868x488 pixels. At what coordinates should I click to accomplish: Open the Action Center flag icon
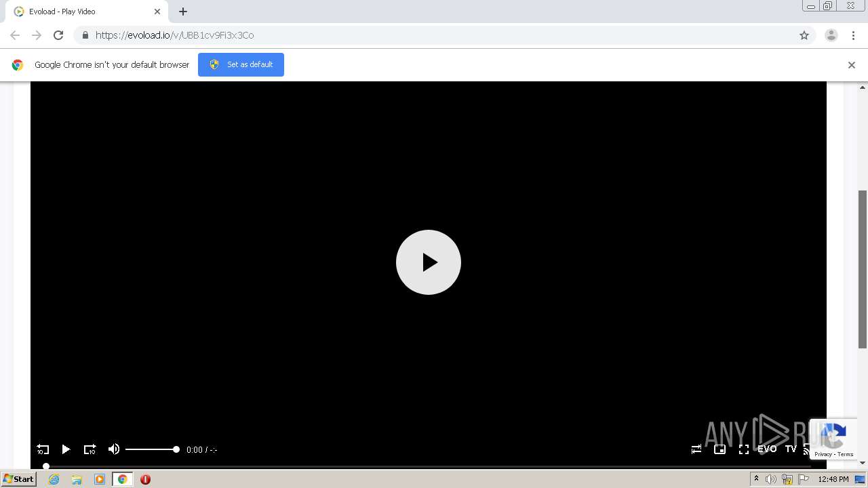tap(804, 479)
